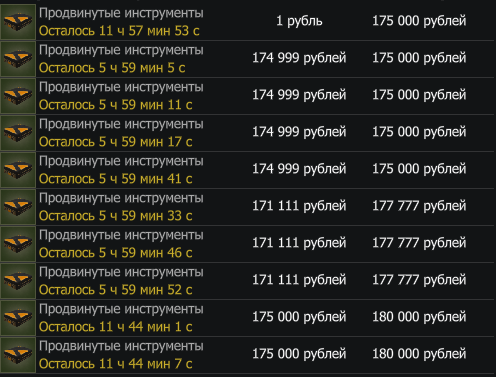Screen dimensions: 496x377
Task: Select toolbox icon for 59 мин 33 с lot
Action: point(18,207)
